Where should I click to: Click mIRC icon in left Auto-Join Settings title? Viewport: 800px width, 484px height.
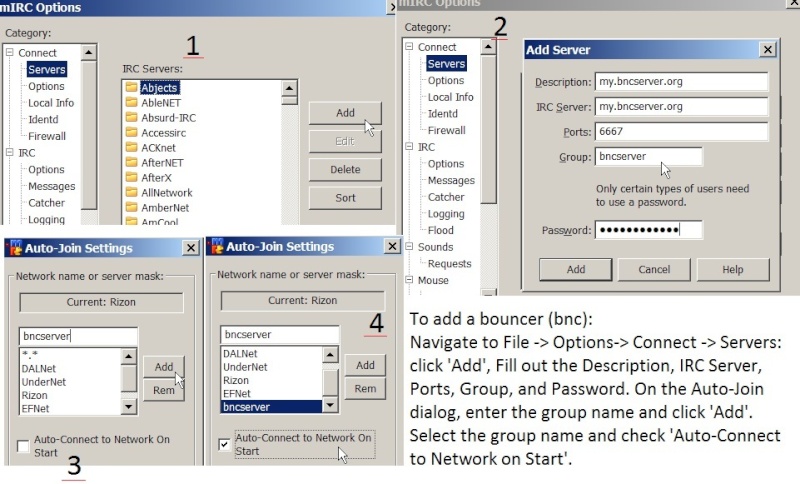coord(15,248)
